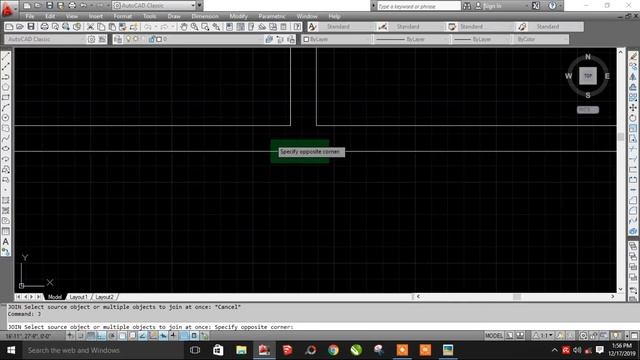Viewport: 640px width, 360px height.
Task: Select the Circle draw tool
Action: click(6, 118)
